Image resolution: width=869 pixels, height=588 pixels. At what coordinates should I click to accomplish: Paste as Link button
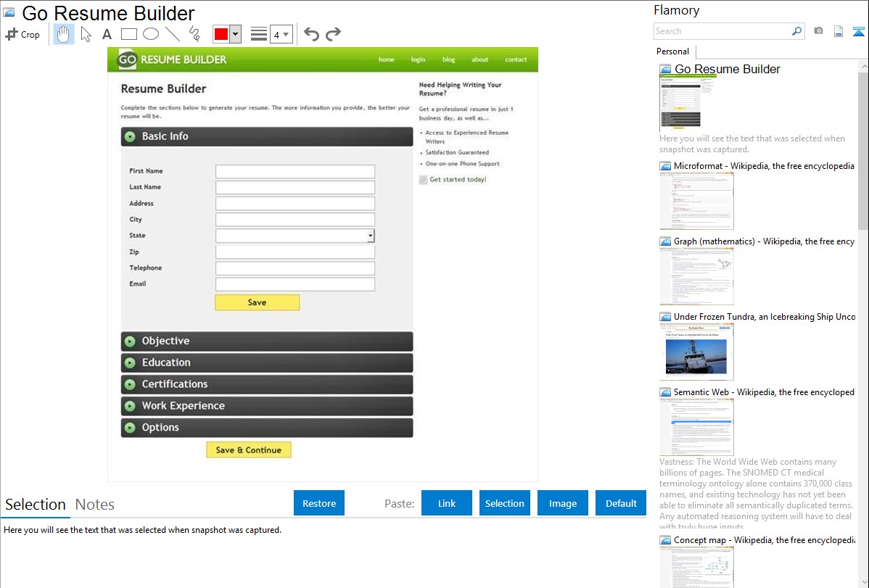[447, 502]
